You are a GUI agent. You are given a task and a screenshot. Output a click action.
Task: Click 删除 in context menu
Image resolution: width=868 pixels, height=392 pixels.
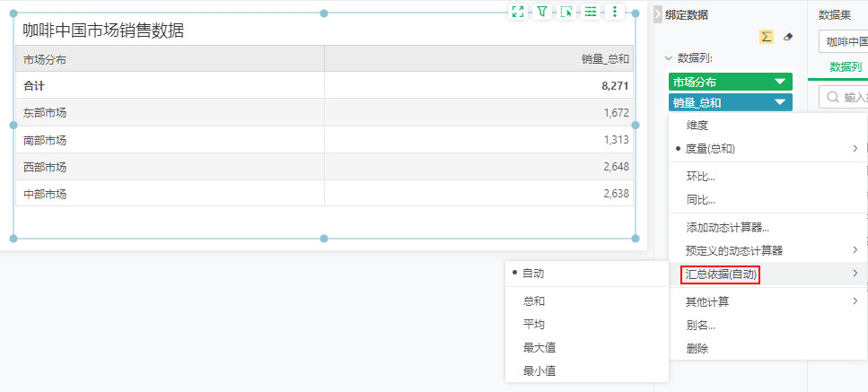pyautogui.click(x=697, y=348)
